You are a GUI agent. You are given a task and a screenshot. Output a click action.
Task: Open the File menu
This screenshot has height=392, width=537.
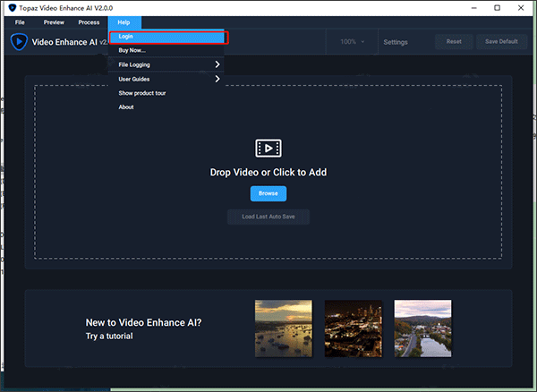pos(20,22)
